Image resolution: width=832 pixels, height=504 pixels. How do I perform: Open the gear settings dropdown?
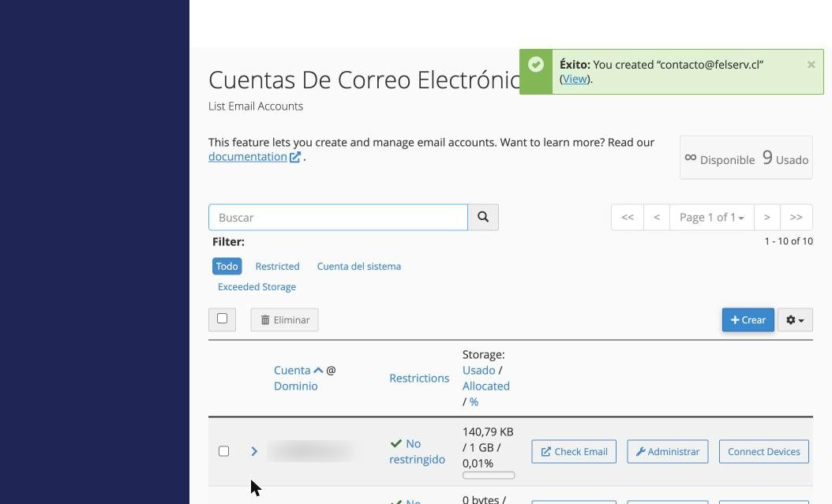coord(795,320)
